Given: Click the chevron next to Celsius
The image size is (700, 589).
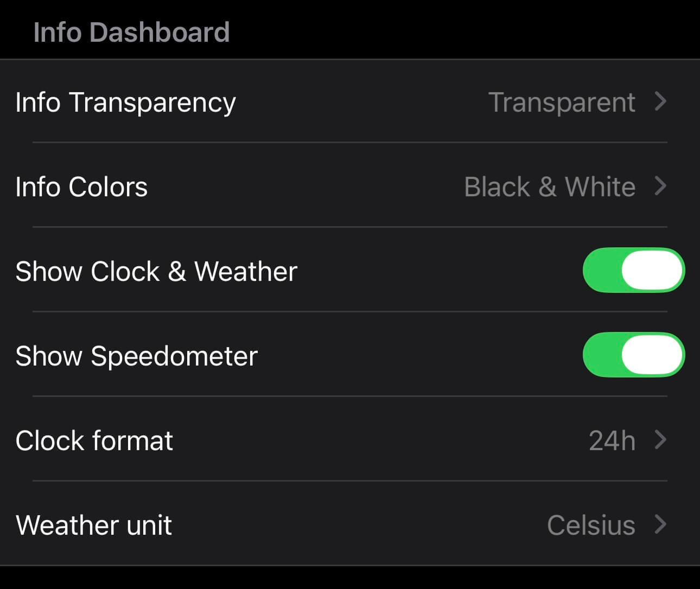Looking at the screenshot, I should (660, 524).
